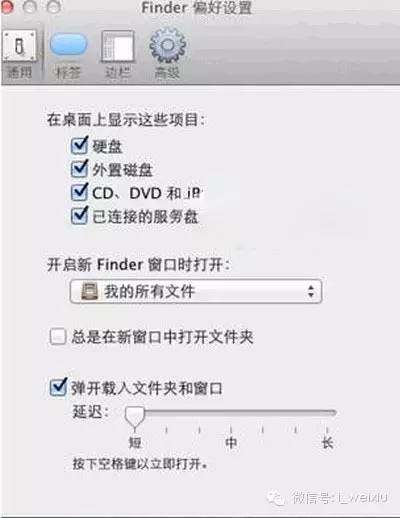Toggle the CD、DVD 和 iPod checkbox
This screenshot has width=400, height=518.
(79, 192)
